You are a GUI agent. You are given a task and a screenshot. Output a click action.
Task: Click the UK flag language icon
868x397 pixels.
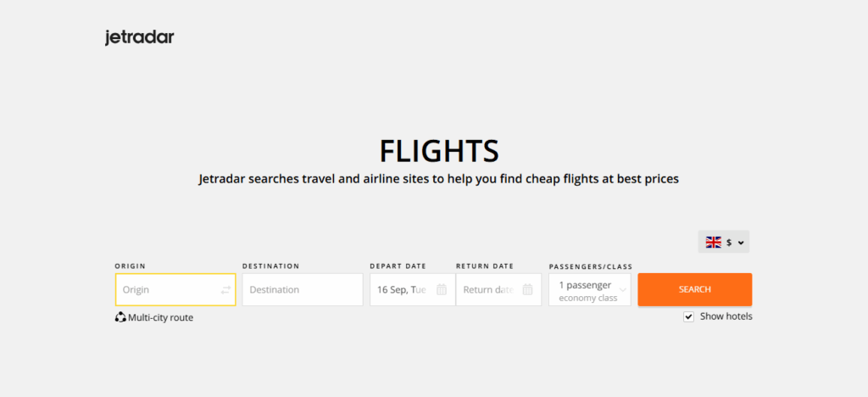714,242
